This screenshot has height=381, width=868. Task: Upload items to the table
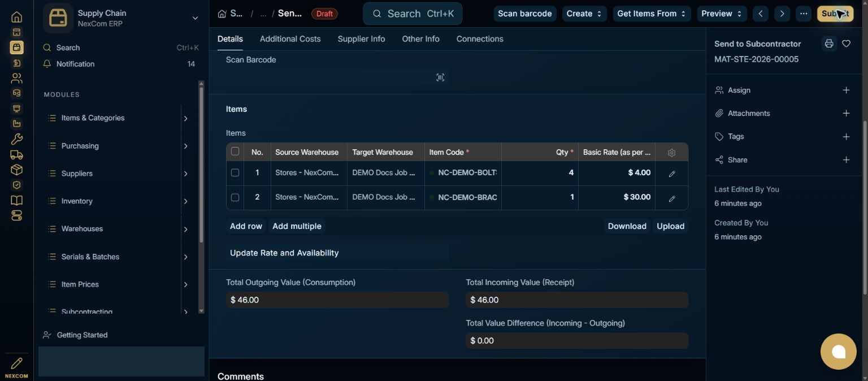click(670, 226)
